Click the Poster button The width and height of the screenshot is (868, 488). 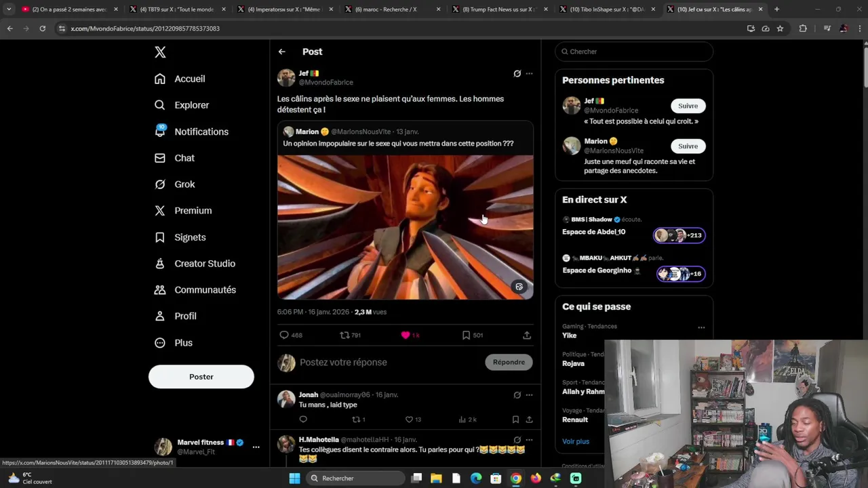point(201,377)
